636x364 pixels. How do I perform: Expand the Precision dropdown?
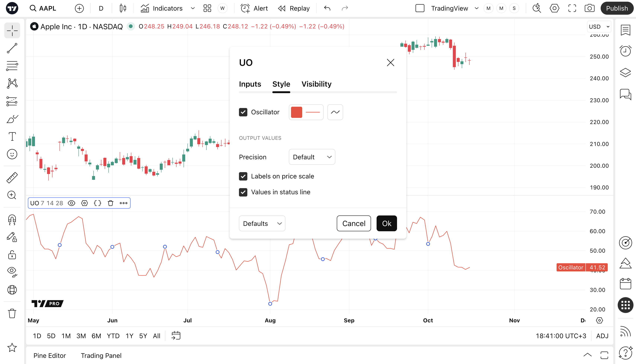click(x=312, y=157)
